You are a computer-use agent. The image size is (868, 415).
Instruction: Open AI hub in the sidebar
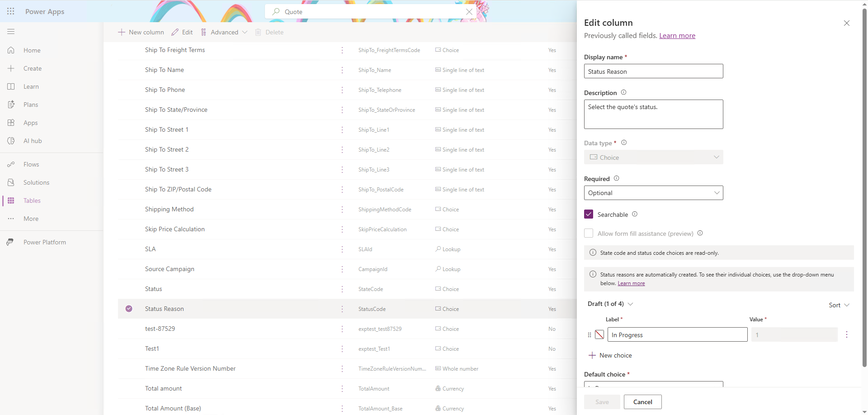point(33,141)
